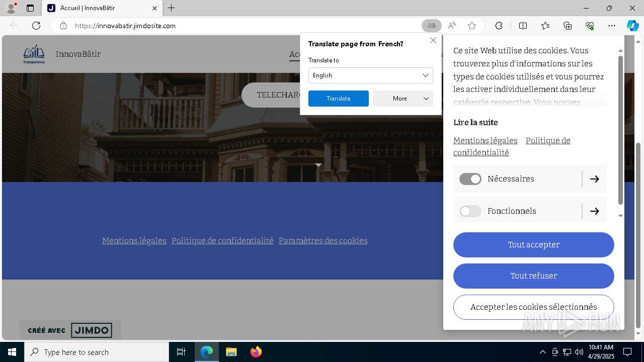Click the browser profile avatar icon

[11, 8]
